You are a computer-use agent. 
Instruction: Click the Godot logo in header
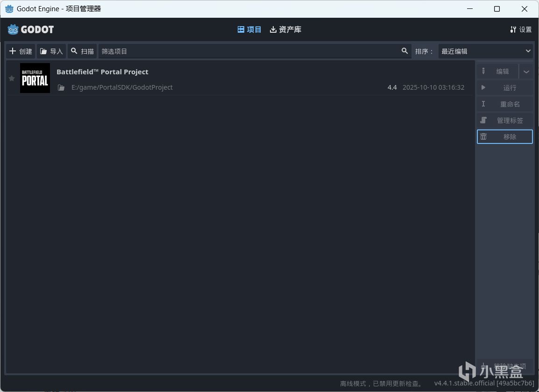(x=31, y=29)
